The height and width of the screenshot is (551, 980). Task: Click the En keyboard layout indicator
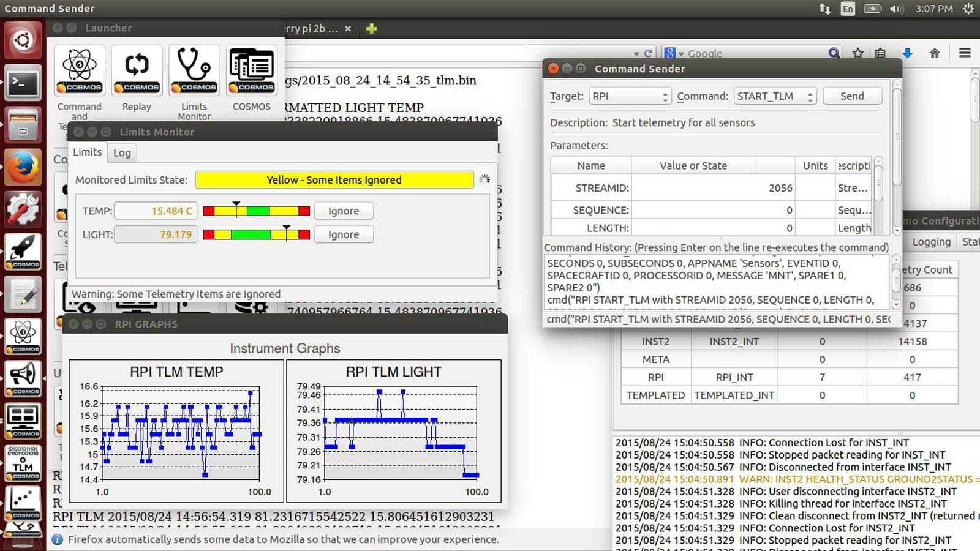pyautogui.click(x=848, y=9)
